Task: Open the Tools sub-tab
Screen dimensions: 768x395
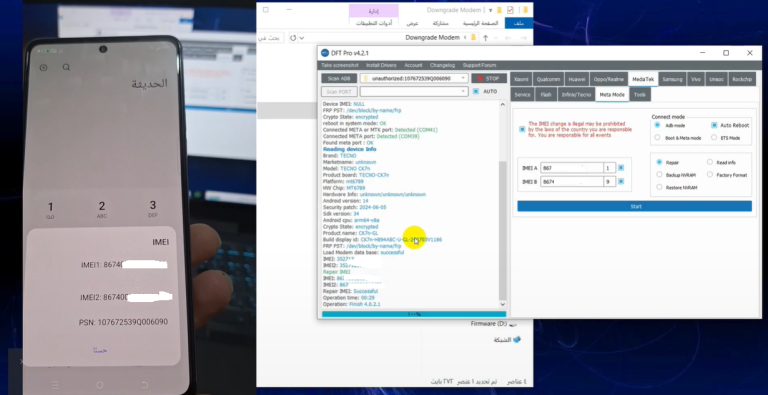Action: click(640, 95)
